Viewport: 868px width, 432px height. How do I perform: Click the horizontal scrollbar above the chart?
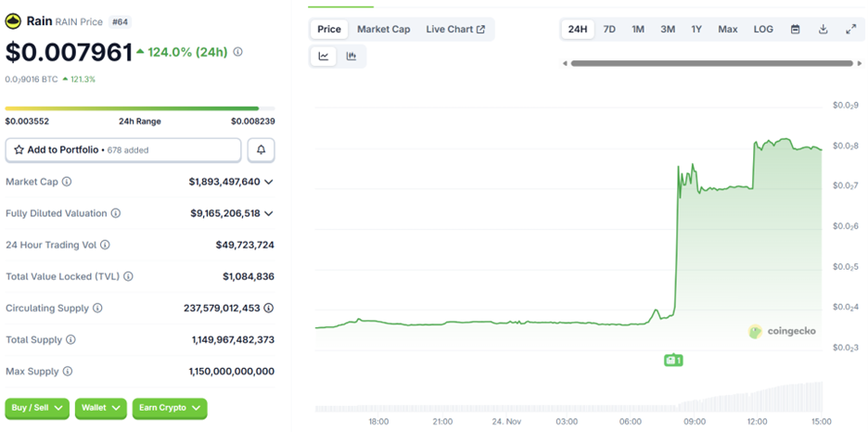point(710,63)
